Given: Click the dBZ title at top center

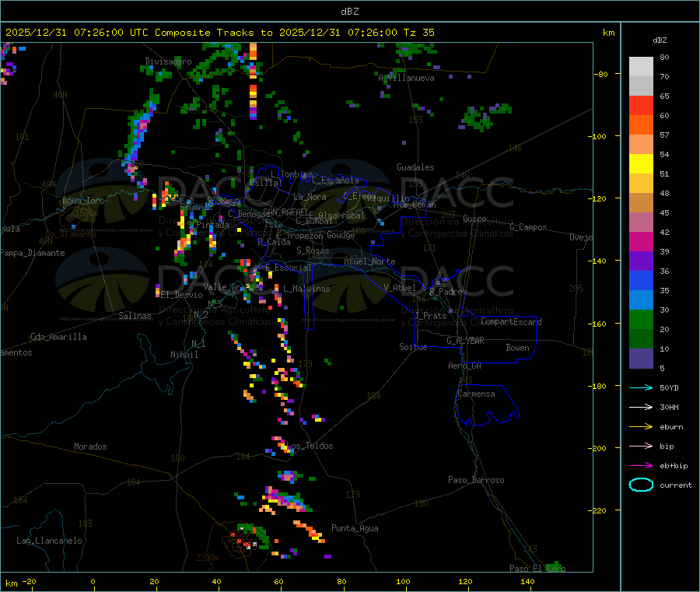Looking at the screenshot, I should point(349,12).
